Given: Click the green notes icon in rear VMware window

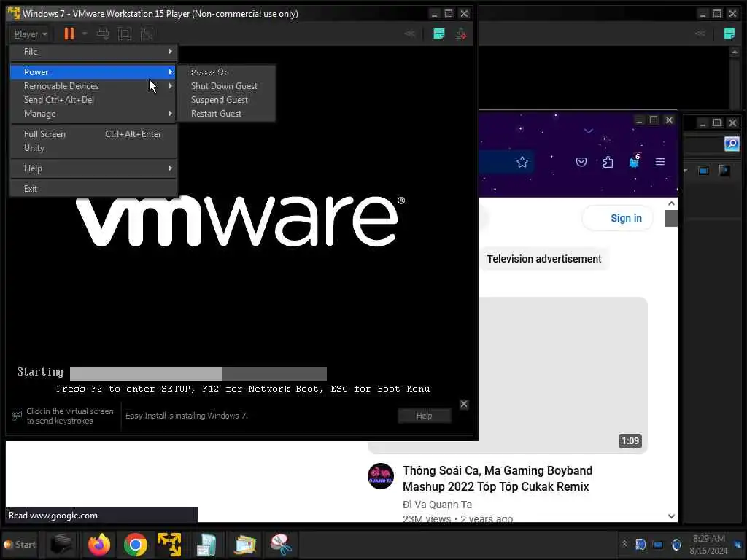Looking at the screenshot, I should coord(729,34).
